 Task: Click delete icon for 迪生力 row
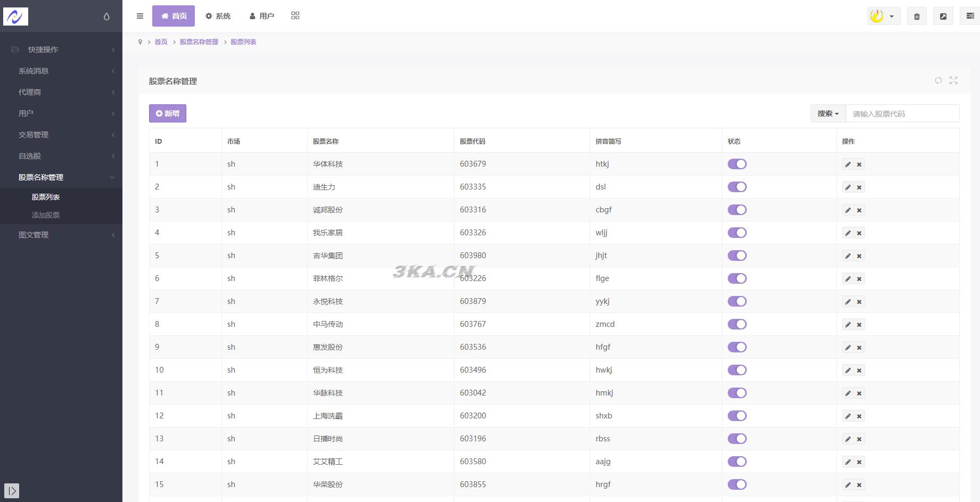coord(859,187)
